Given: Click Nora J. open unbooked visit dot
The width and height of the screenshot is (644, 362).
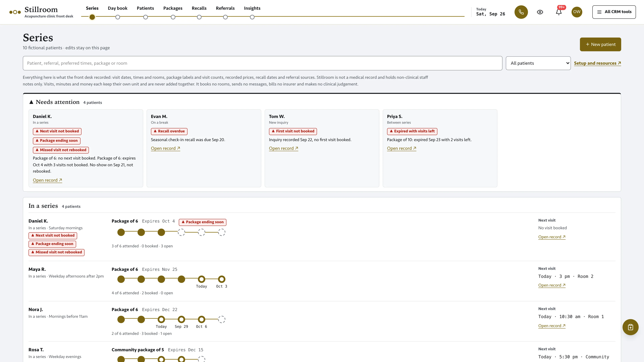Looking at the screenshot, I should (x=222, y=319).
